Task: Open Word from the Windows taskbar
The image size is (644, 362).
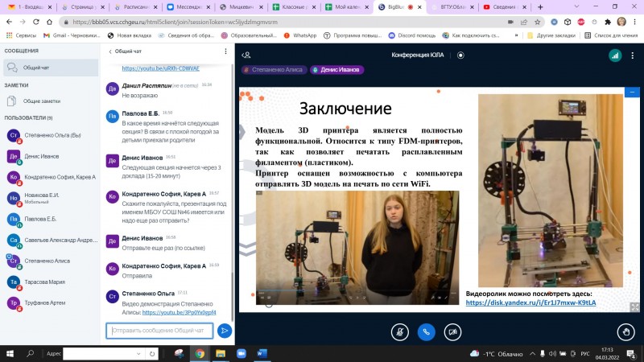Action: coord(262,352)
